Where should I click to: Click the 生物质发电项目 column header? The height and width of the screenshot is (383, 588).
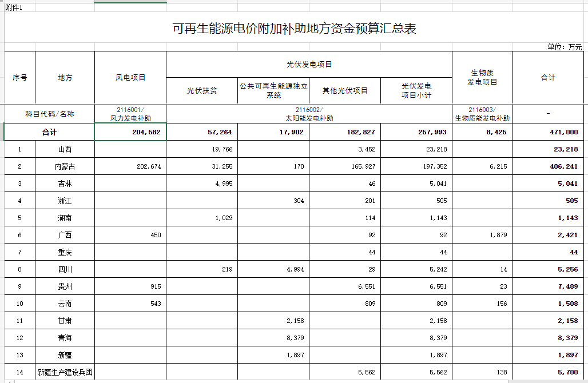tap(482, 77)
